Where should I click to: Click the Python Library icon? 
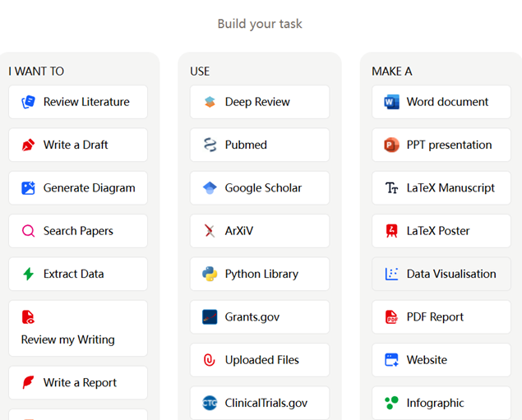tap(210, 275)
